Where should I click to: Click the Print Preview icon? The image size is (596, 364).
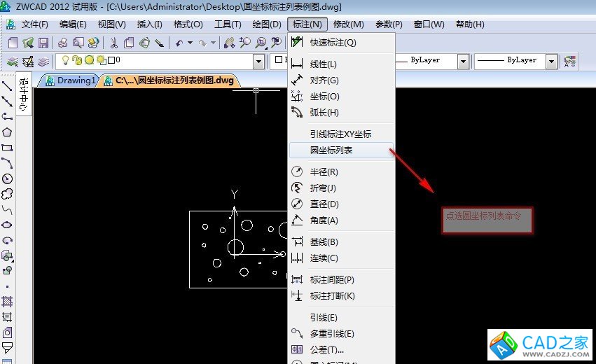78,43
